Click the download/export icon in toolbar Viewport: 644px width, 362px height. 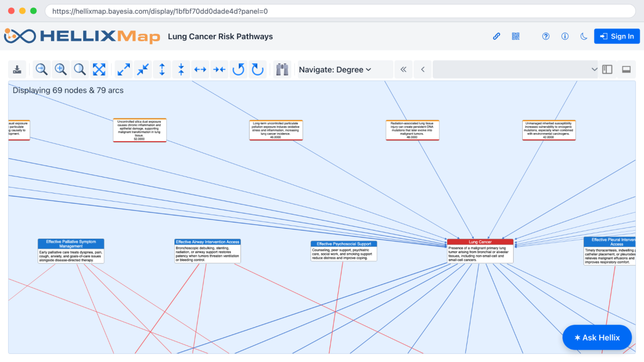[x=18, y=69]
